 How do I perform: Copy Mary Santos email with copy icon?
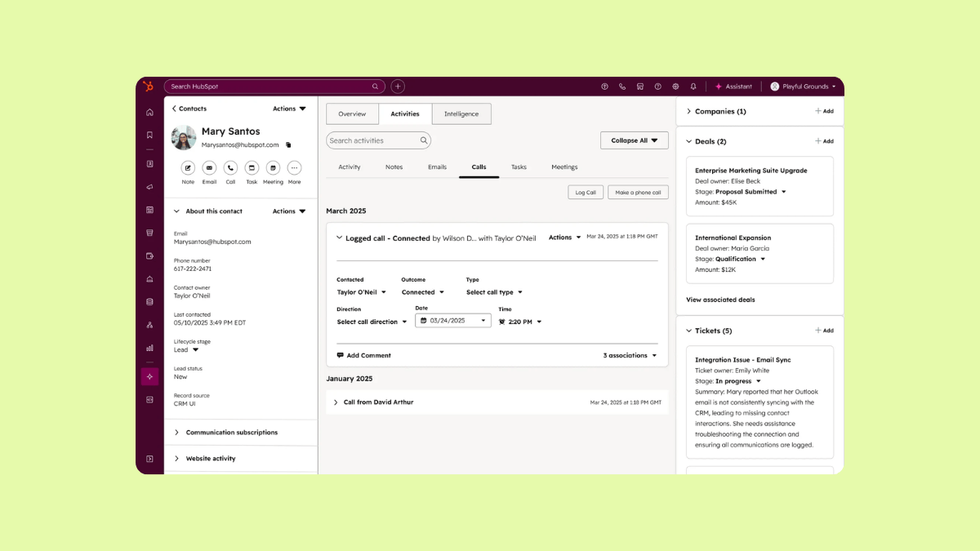pos(288,145)
